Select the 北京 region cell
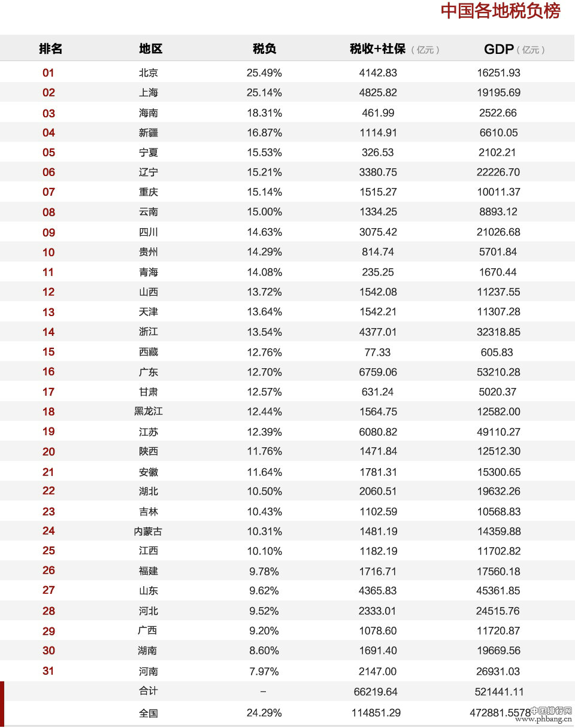Image resolution: width=575 pixels, height=728 pixels. point(149,72)
